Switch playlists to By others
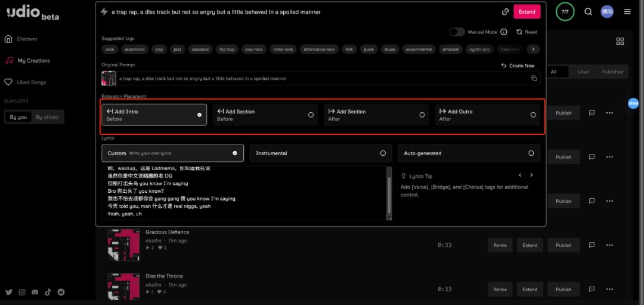Screen dimensions: 644x305 pos(47,117)
